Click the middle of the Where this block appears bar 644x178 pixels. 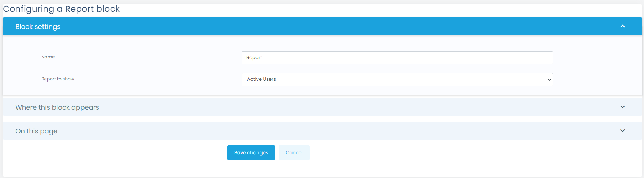[x=322, y=107]
